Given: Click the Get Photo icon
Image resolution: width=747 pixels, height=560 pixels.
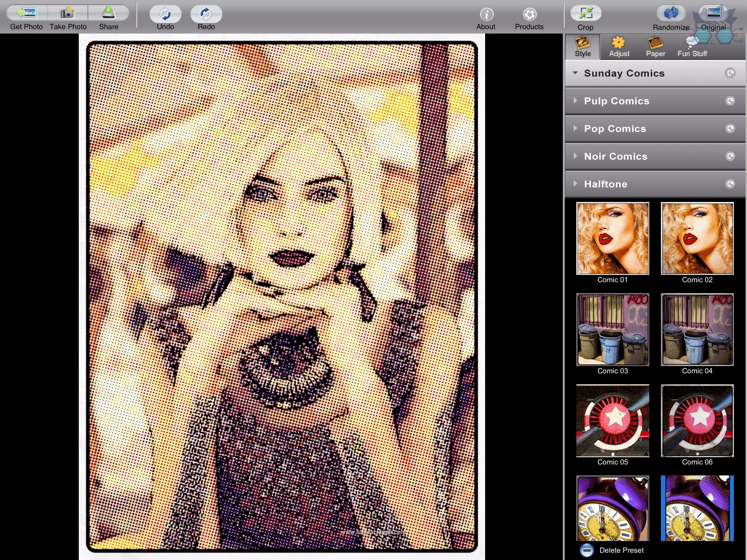Looking at the screenshot, I should [x=27, y=13].
